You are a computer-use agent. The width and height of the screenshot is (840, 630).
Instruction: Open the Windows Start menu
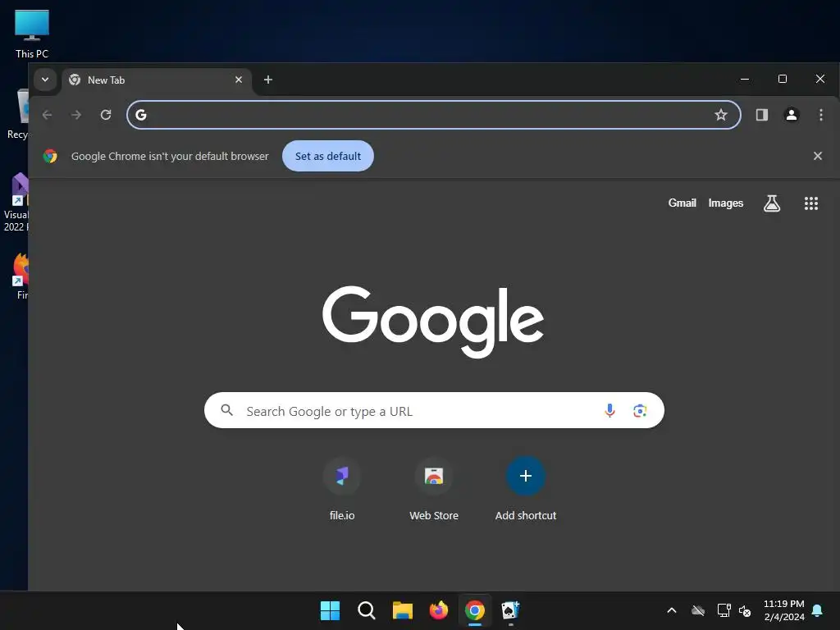click(330, 610)
